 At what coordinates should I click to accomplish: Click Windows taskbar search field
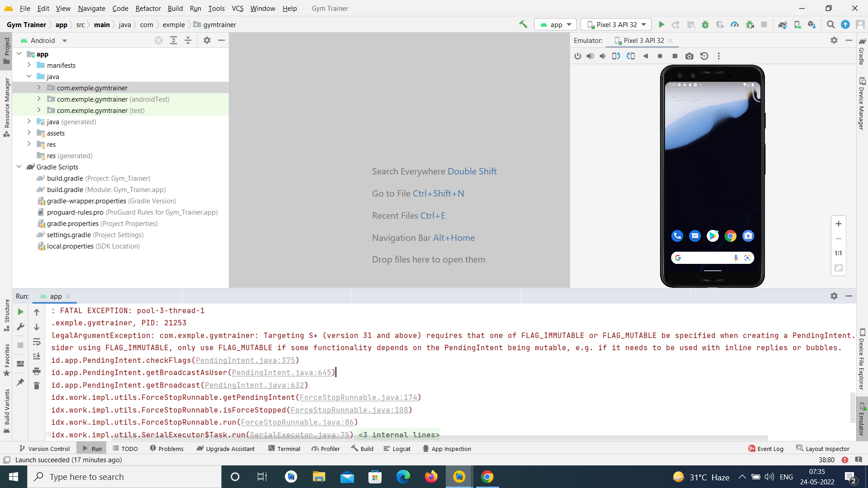coord(124,477)
